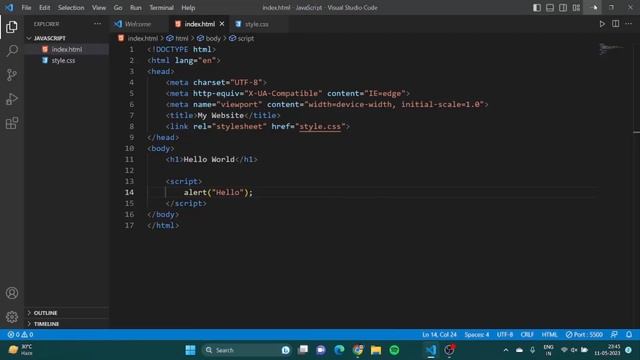Click the Hello World text on line 11
640x360 pixels.
tap(209, 160)
